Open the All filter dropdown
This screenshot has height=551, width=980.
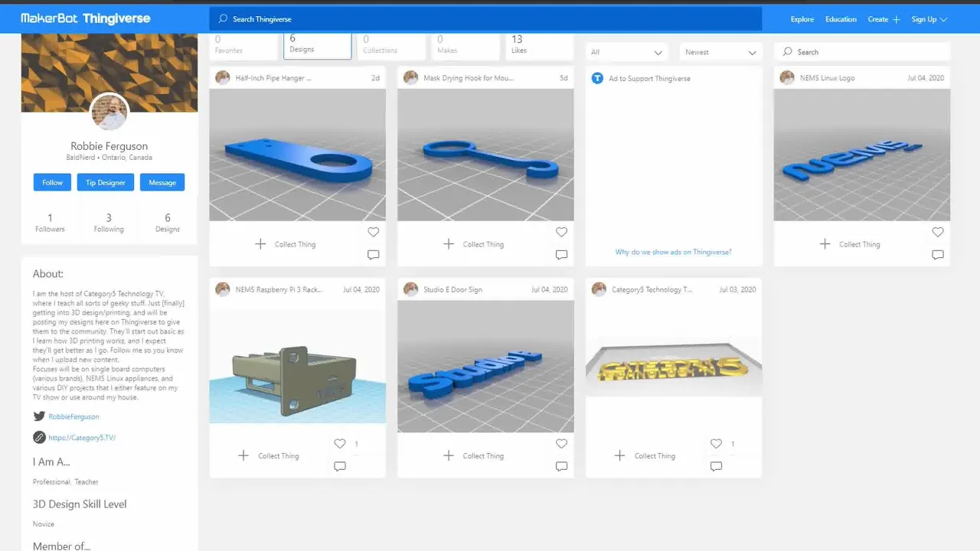coord(626,52)
